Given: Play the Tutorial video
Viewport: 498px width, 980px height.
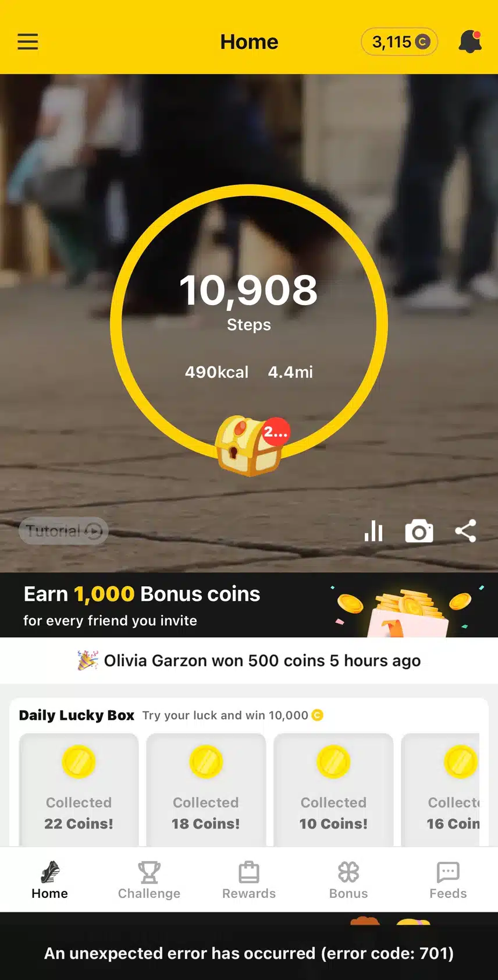Looking at the screenshot, I should [x=63, y=531].
